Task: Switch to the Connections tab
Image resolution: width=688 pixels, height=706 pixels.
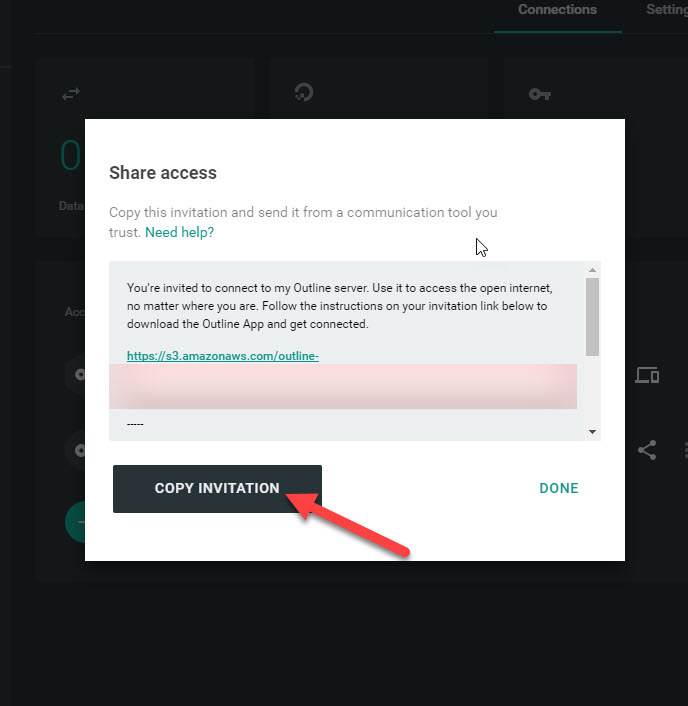Action: [557, 10]
